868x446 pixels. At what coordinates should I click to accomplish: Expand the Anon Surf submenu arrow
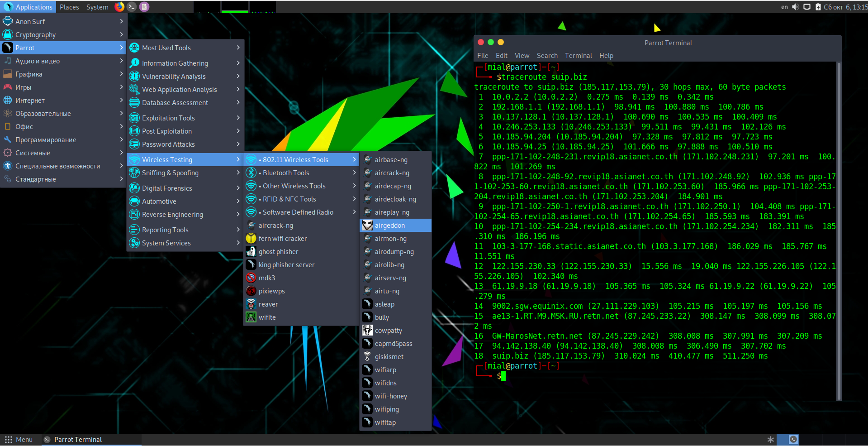click(x=121, y=21)
